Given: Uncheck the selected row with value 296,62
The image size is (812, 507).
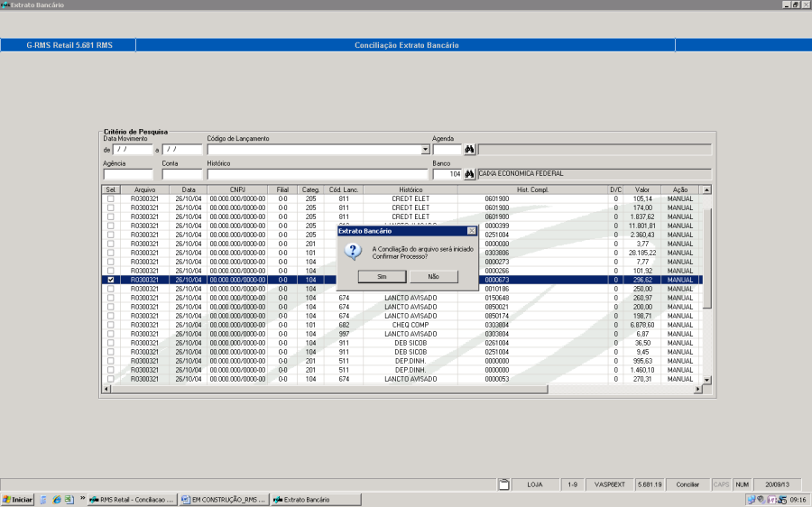Looking at the screenshot, I should (111, 280).
